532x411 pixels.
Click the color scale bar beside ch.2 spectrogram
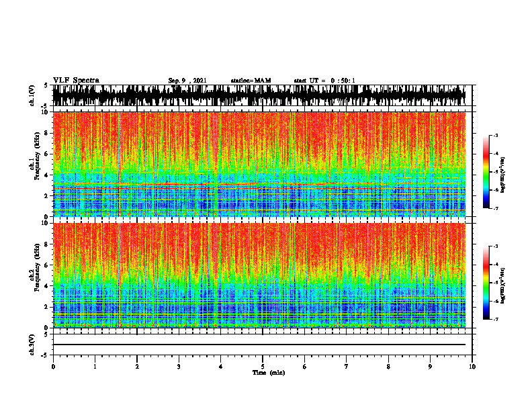[x=486, y=283]
